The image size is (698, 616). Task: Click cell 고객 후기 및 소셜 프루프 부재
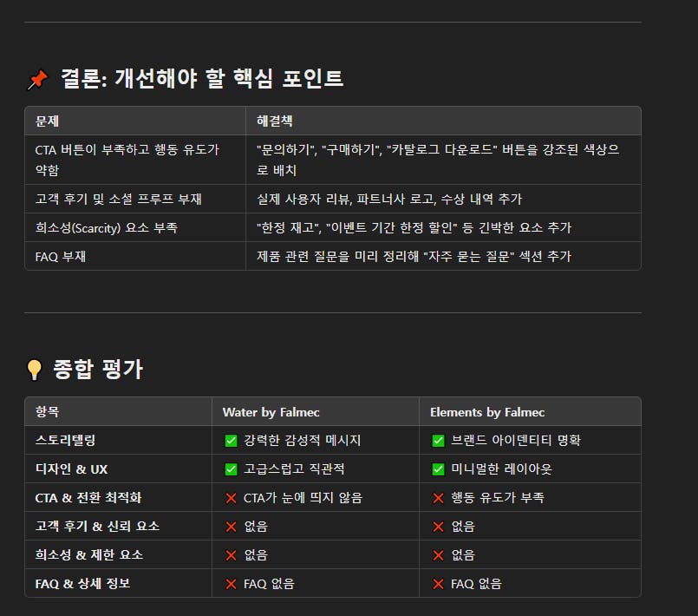pos(135,199)
